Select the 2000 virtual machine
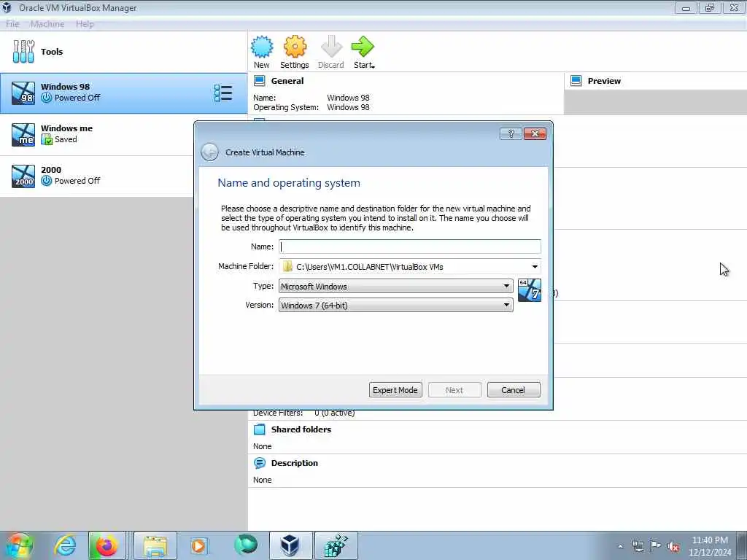This screenshot has height=560, width=747. (x=97, y=176)
